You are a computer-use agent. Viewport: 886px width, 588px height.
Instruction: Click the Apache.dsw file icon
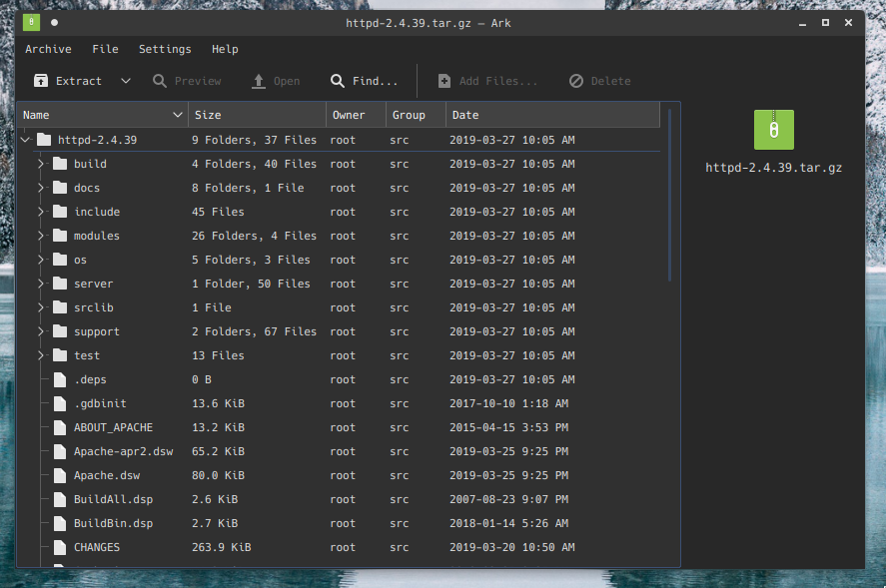point(60,475)
